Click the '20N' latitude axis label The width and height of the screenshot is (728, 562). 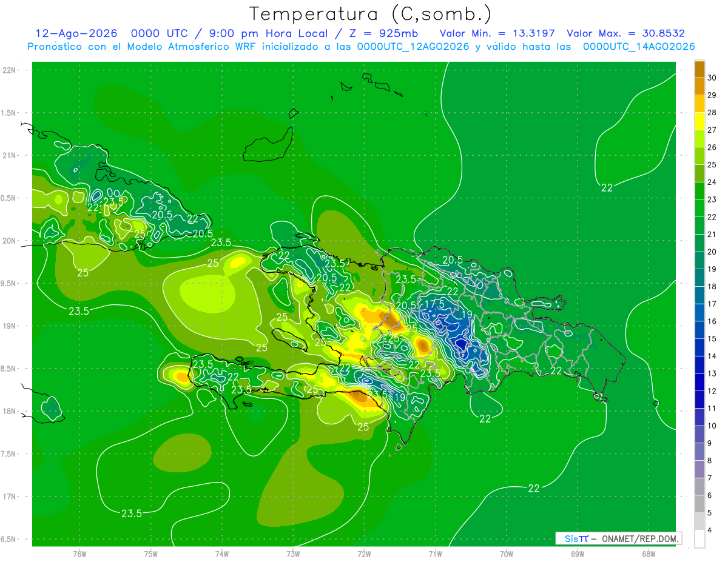coord(9,241)
